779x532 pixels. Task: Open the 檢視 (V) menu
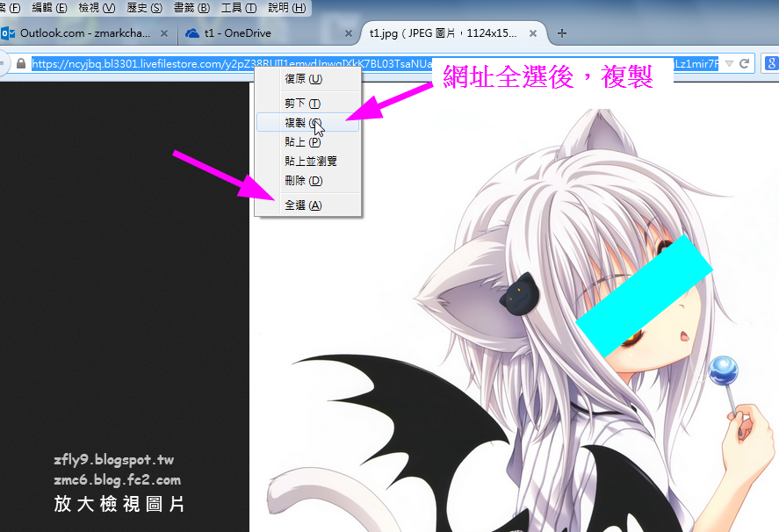click(97, 7)
